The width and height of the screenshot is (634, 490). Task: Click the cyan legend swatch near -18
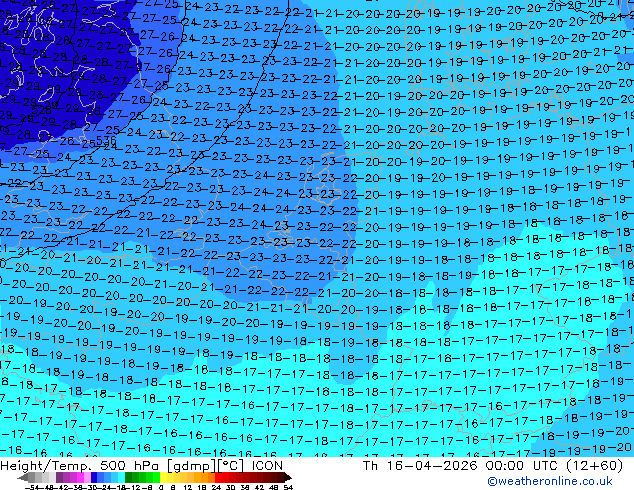(x=122, y=478)
